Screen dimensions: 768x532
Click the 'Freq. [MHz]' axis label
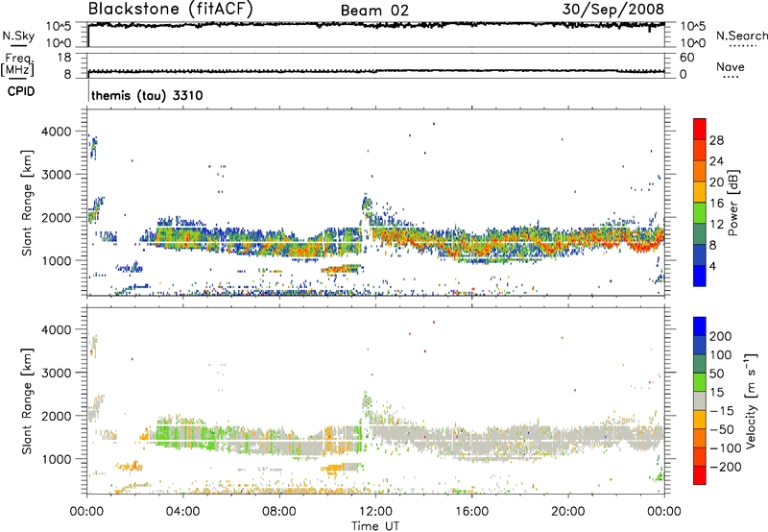tap(17, 65)
